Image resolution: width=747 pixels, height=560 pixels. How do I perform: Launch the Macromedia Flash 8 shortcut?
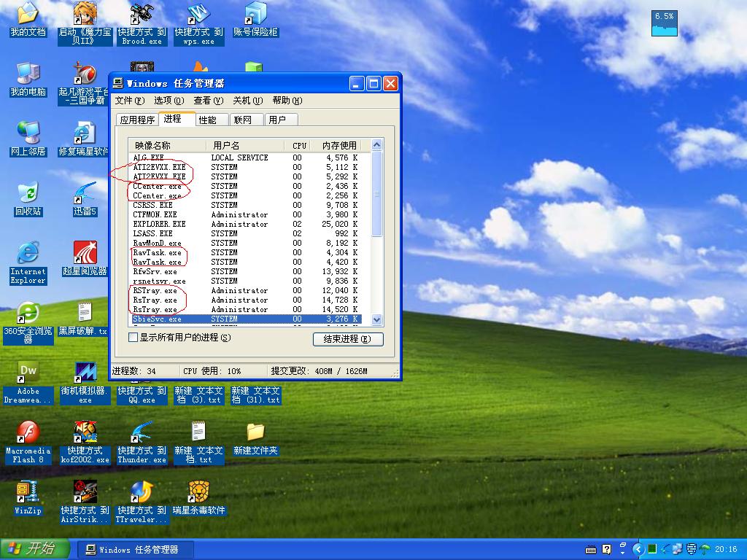28,432
